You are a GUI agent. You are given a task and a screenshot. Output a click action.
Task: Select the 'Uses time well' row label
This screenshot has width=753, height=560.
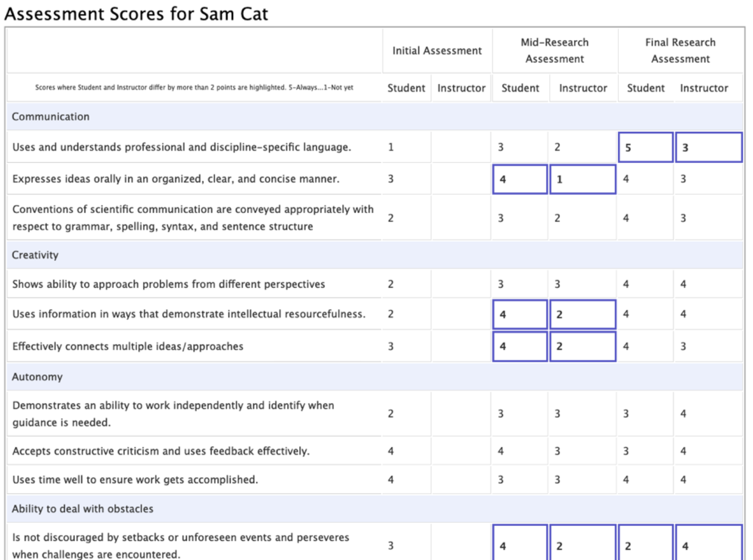tap(135, 479)
